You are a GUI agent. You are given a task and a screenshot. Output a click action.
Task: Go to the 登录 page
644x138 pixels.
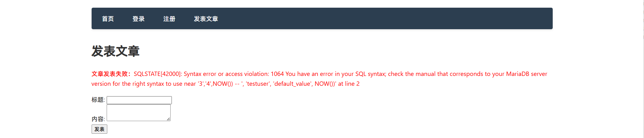pos(139,19)
